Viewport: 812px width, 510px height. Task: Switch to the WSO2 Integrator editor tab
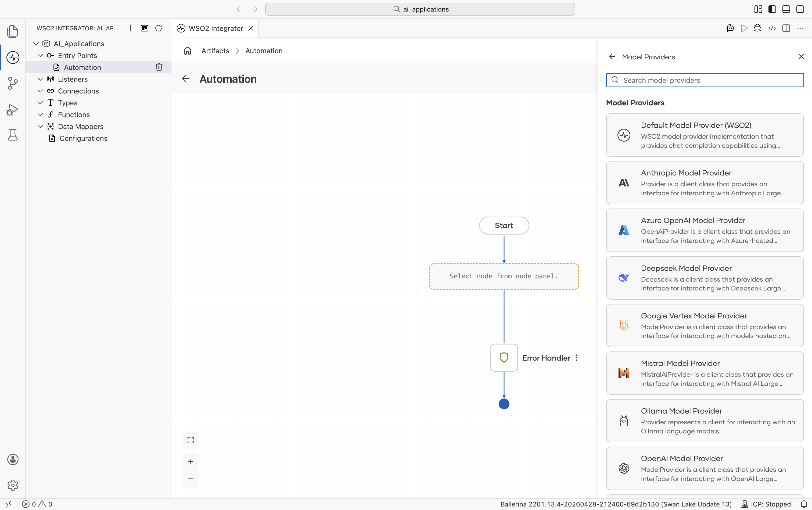click(x=215, y=28)
